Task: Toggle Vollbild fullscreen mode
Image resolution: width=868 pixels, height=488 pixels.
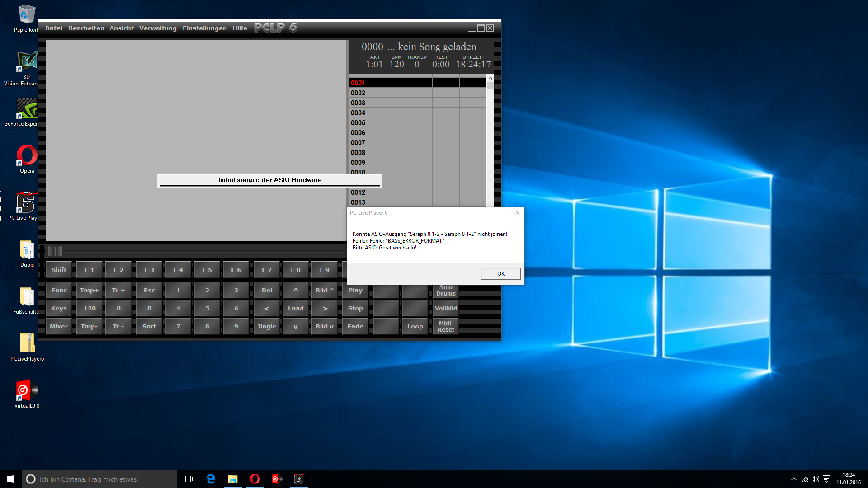Action: click(445, 308)
